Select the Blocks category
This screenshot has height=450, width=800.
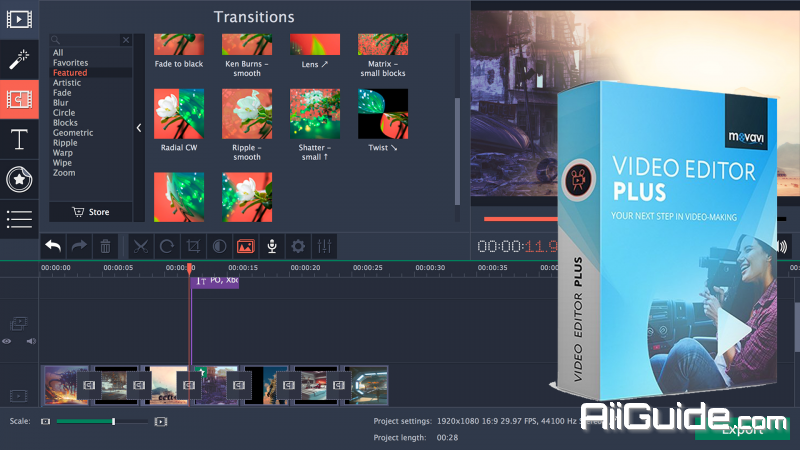coord(65,122)
